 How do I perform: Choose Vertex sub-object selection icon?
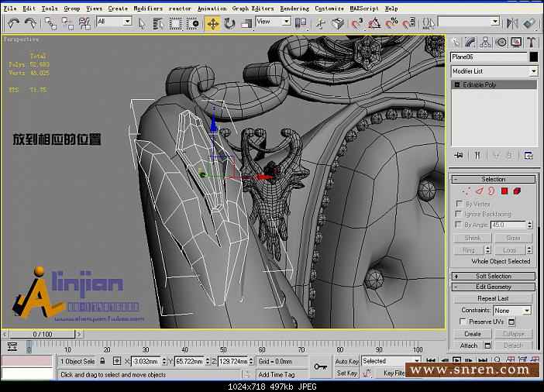click(x=467, y=191)
